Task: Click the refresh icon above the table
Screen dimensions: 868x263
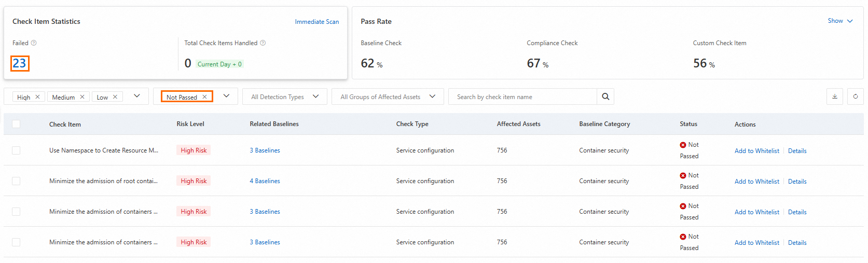Action: (855, 96)
